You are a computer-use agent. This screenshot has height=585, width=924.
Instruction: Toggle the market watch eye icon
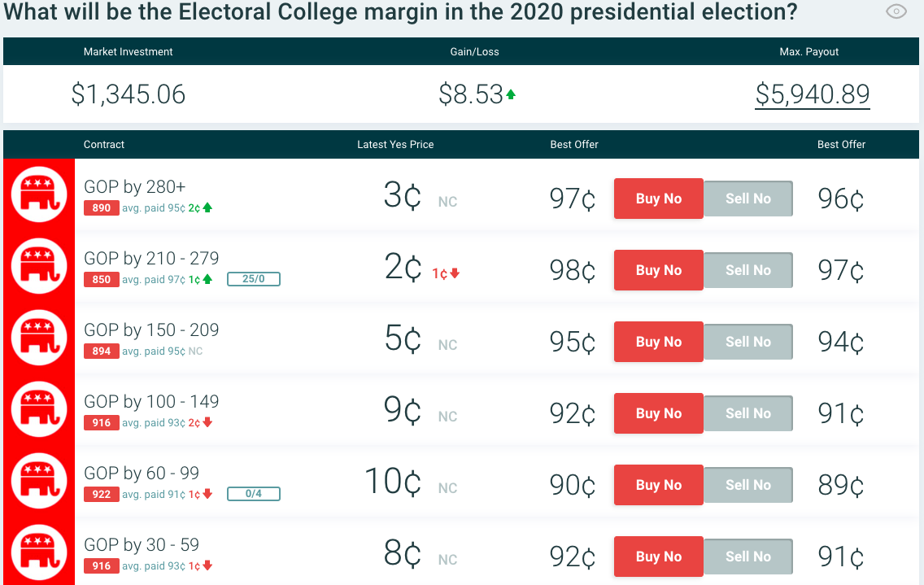[x=896, y=12]
